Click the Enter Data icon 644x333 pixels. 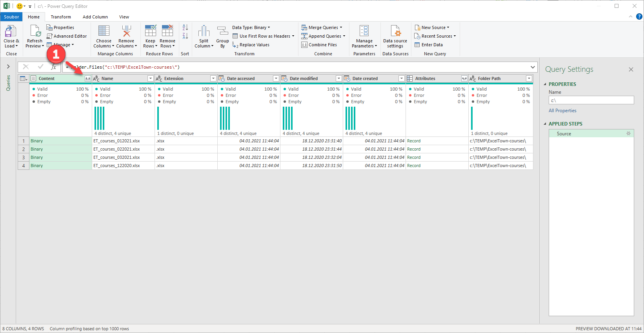tap(417, 45)
